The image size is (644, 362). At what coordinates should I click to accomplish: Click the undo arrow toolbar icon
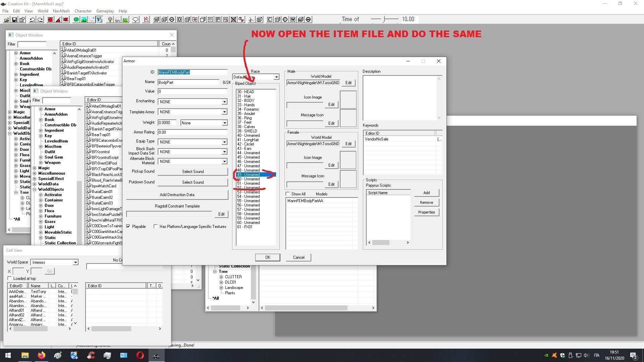[x=32, y=19]
